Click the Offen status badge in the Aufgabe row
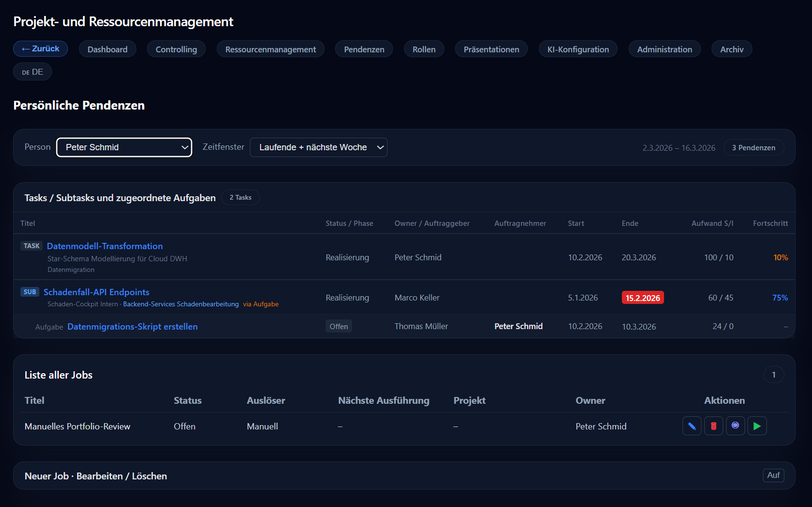 click(339, 326)
